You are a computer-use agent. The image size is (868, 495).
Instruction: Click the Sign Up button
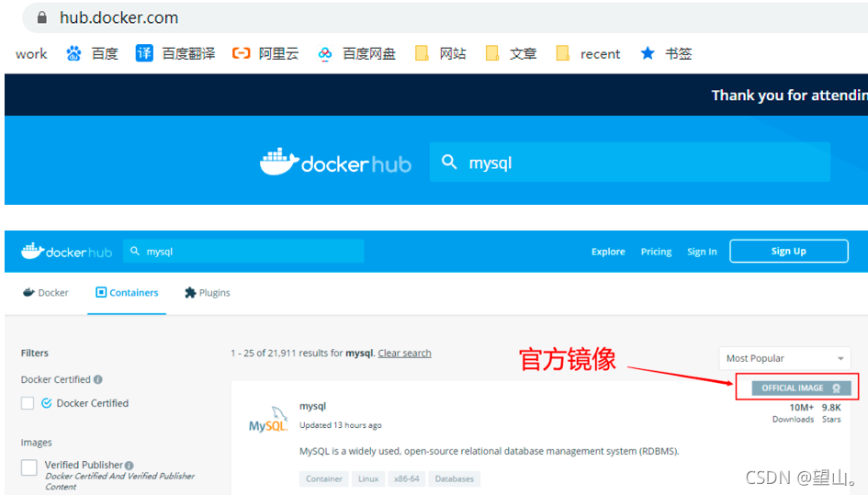point(789,251)
